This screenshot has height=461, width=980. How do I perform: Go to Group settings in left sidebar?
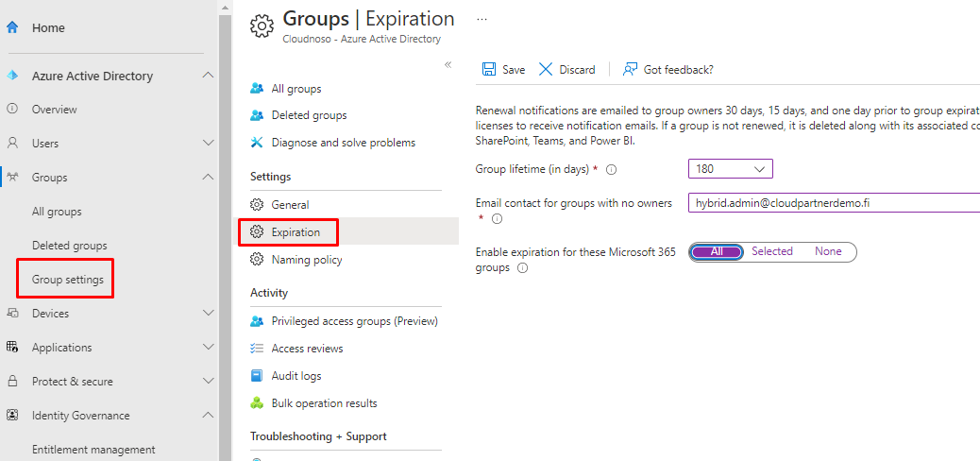point(67,280)
